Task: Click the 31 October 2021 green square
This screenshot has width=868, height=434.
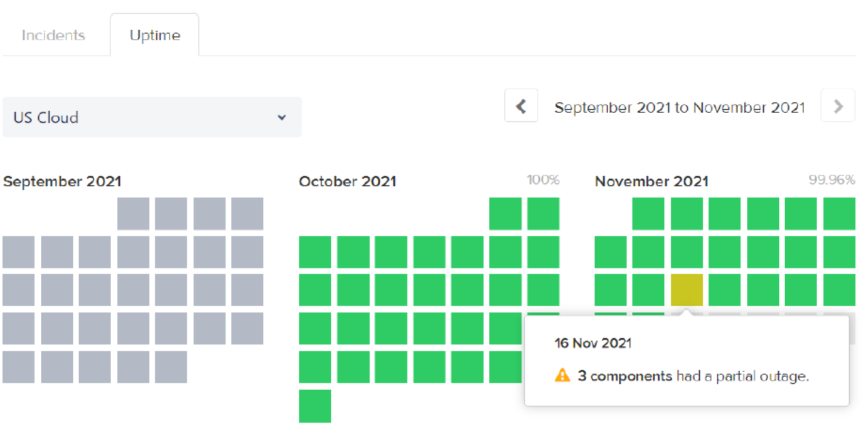Action: (315, 406)
